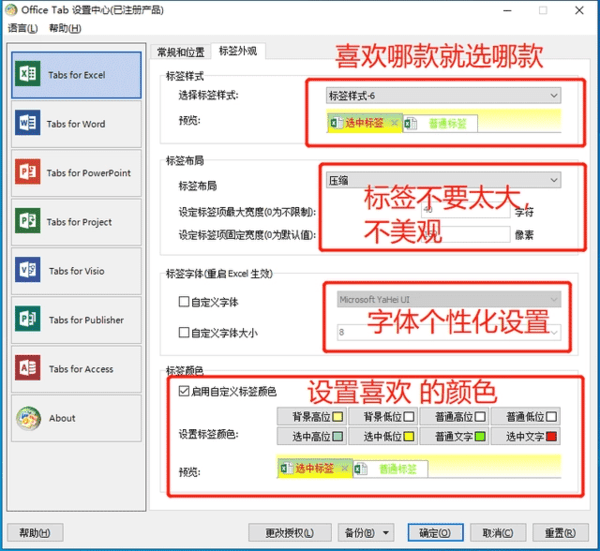This screenshot has width=600, height=551.
Task: Open the 压缩 tab layout dropdown
Action: coord(443,180)
